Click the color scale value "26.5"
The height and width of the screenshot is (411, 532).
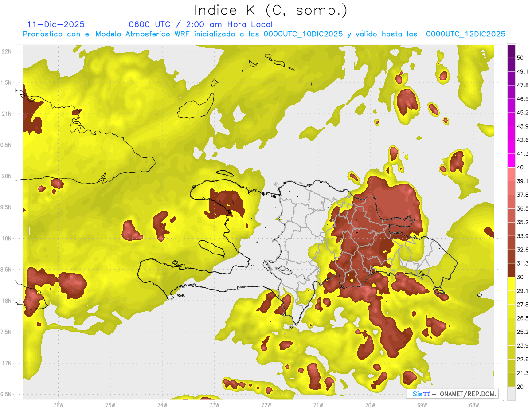[x=523, y=318]
